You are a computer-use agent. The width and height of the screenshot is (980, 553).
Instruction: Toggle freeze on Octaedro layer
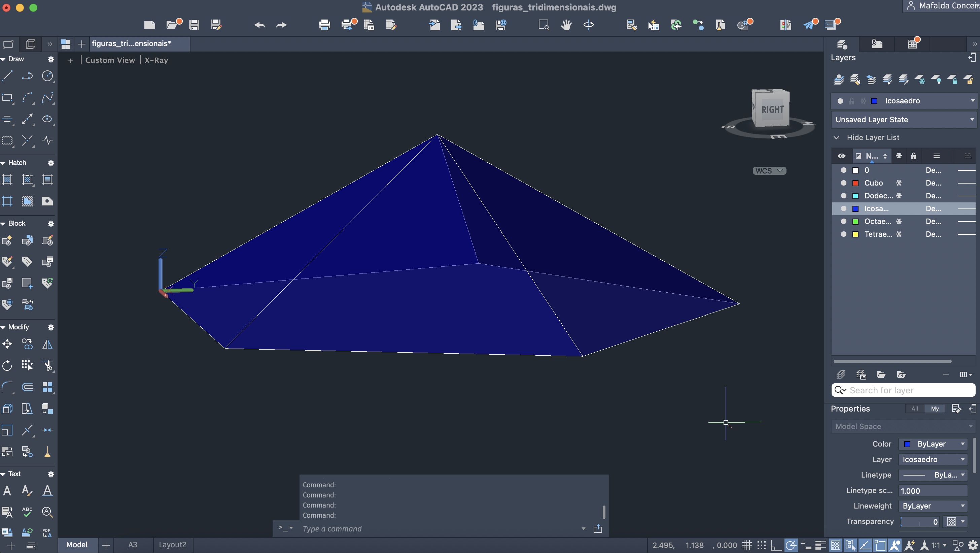point(899,222)
